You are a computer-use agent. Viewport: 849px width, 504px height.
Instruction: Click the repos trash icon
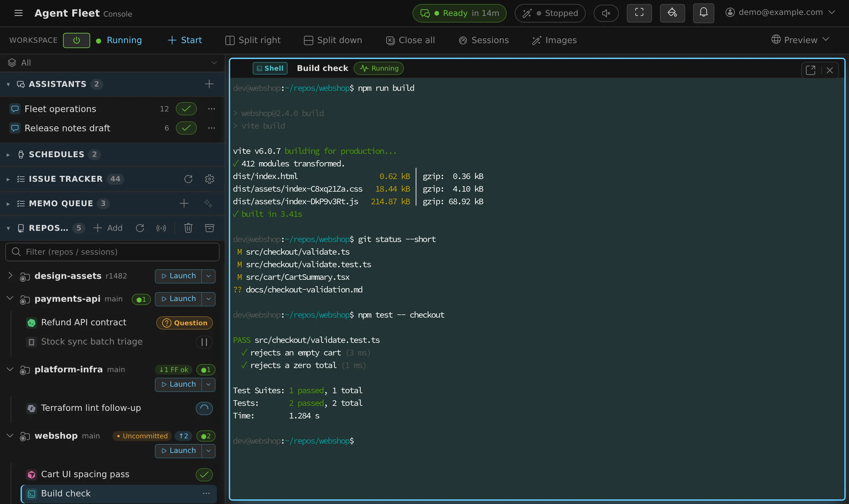coord(188,228)
